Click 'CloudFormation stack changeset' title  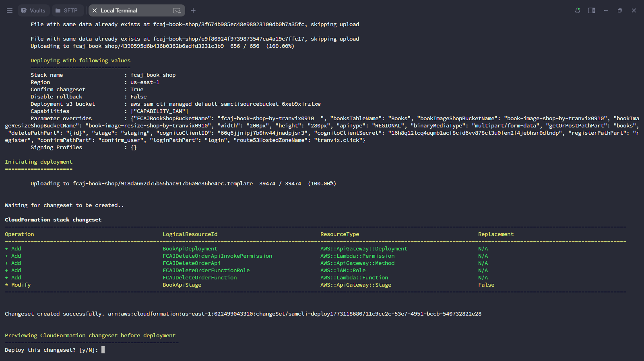(x=53, y=219)
